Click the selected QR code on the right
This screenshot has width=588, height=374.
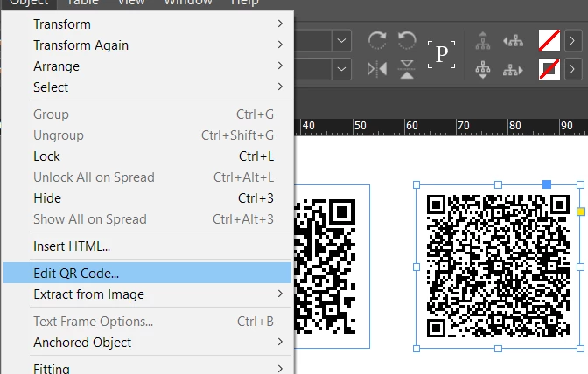point(499,267)
